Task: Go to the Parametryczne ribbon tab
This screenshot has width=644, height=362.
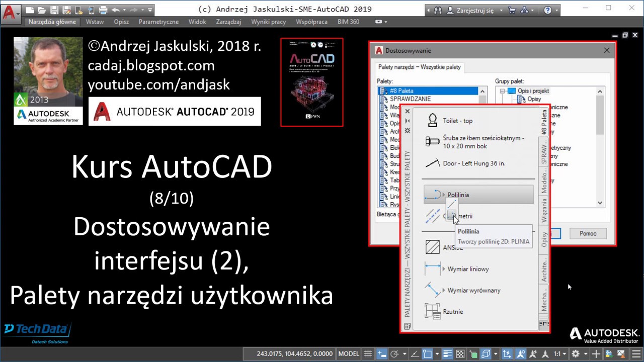Action: coord(158,22)
